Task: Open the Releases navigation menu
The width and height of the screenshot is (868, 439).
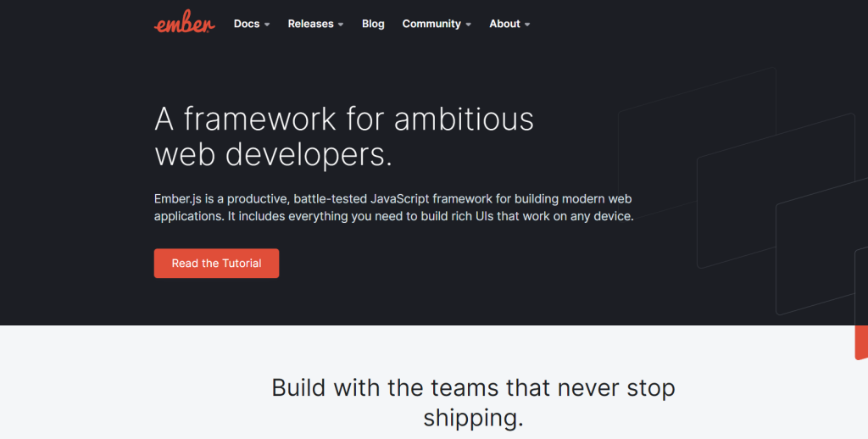Action: (x=310, y=24)
